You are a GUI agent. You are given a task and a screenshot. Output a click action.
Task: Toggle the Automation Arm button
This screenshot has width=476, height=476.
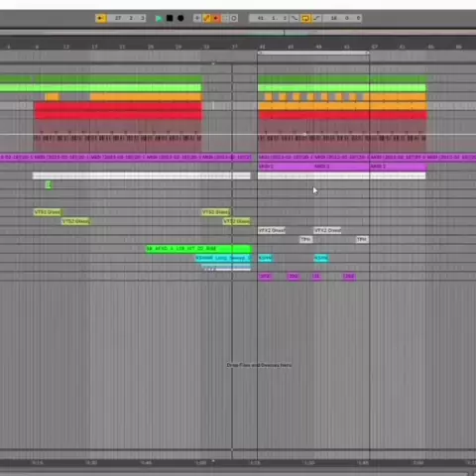tap(207, 18)
